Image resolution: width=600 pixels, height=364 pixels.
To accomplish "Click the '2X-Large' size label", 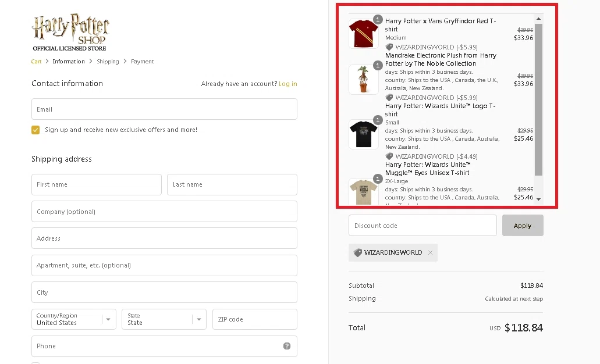I will [x=396, y=181].
